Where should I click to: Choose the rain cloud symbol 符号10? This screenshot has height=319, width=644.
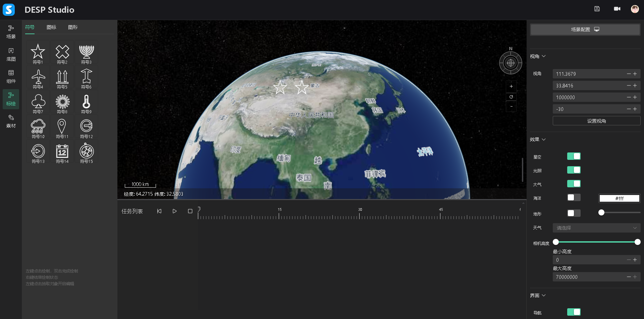(38, 128)
